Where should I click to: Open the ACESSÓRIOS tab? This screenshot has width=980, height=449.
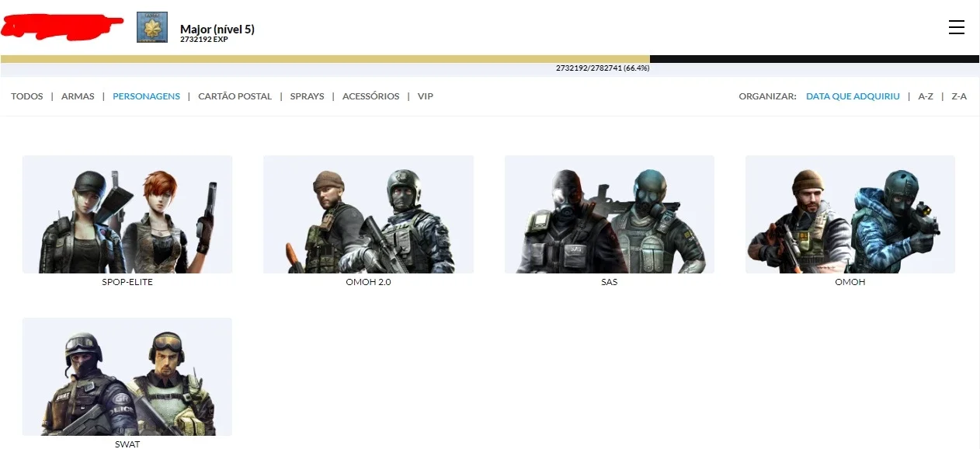tap(371, 96)
